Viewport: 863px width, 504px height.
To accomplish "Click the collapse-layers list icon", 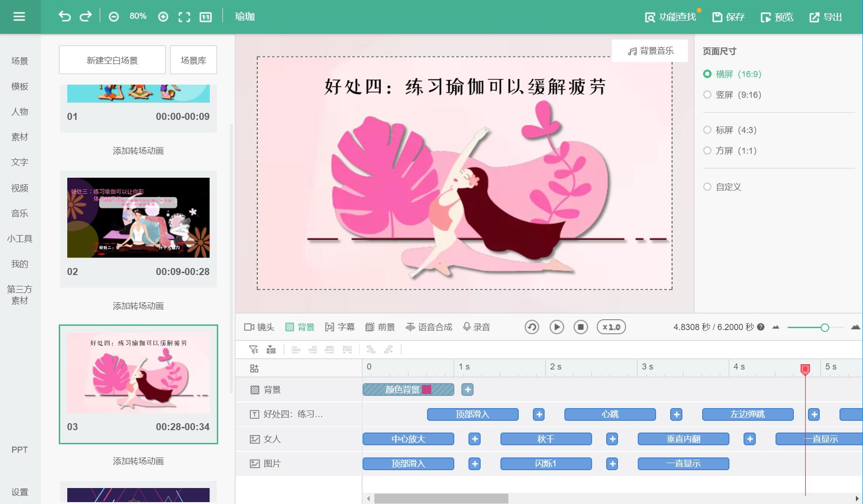I will click(x=271, y=349).
